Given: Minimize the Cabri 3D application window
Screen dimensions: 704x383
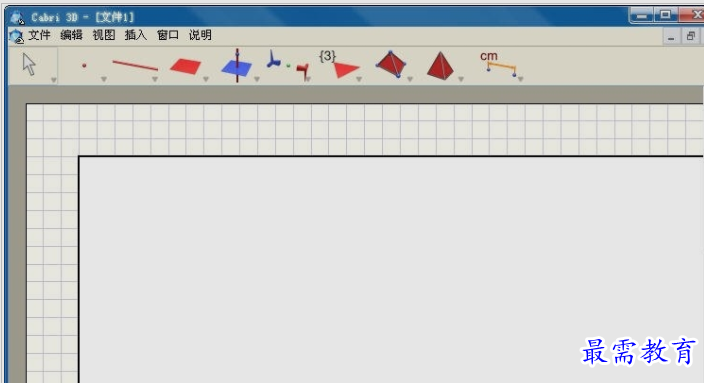Looking at the screenshot, I should tap(642, 16).
